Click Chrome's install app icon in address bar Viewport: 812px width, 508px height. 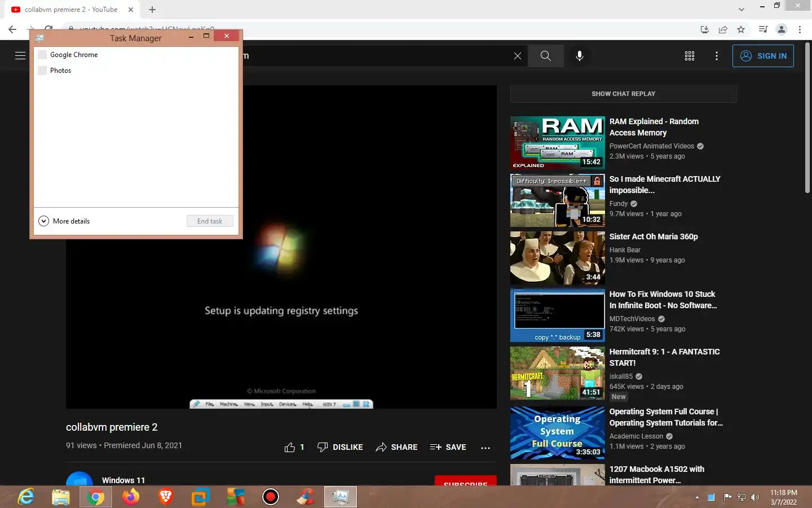705,29
